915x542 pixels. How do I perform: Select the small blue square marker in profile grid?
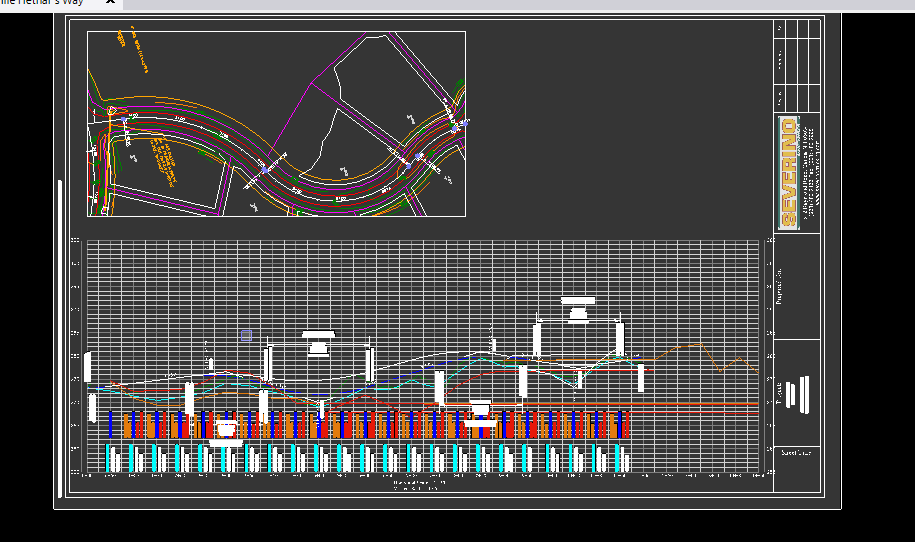pos(246,335)
